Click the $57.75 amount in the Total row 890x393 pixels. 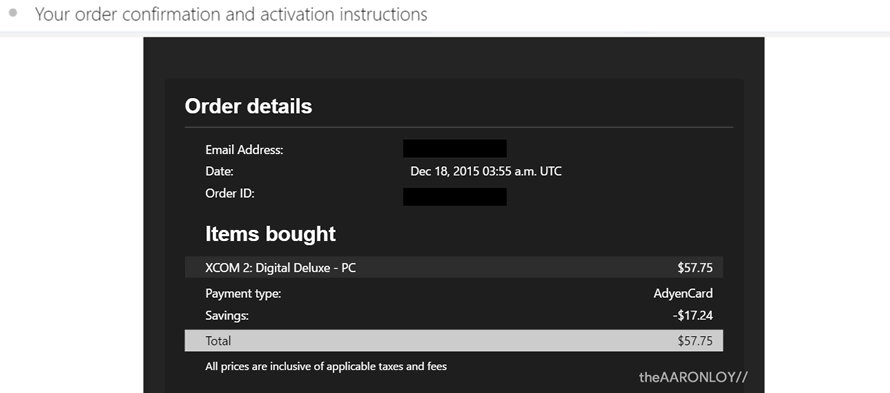[695, 341]
